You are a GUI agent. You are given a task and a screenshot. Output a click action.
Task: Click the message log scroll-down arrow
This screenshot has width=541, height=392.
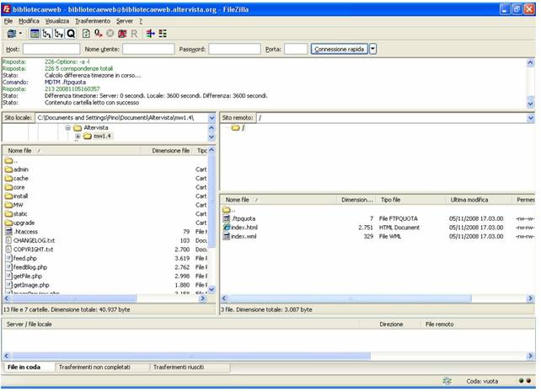point(530,104)
